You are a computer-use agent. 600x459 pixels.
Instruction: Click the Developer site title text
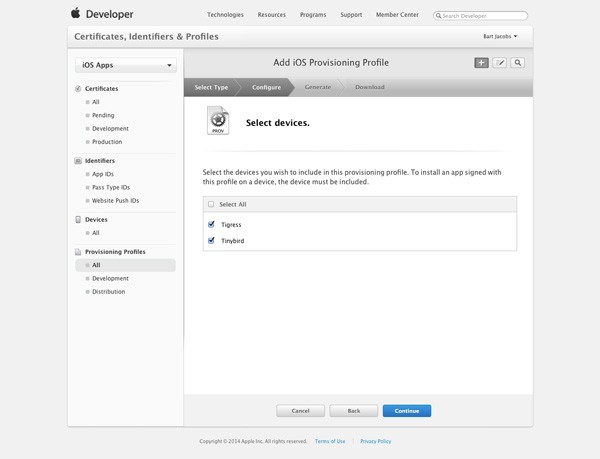[x=109, y=14]
